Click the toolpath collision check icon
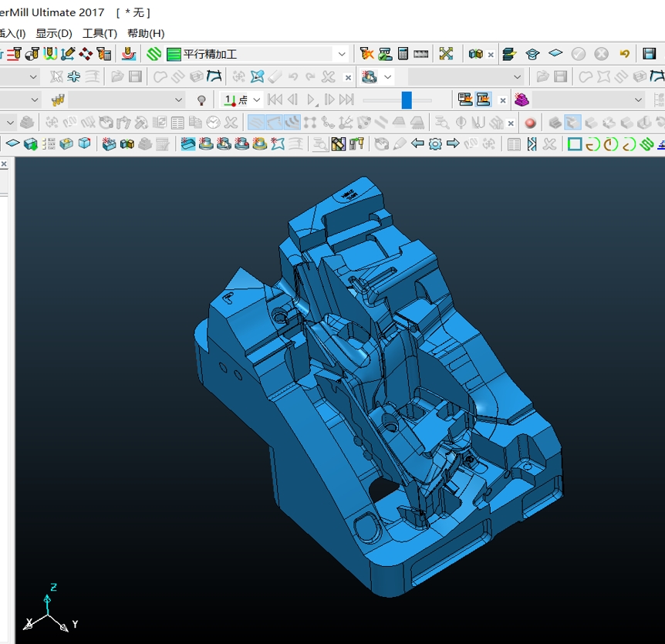 tap(366, 54)
